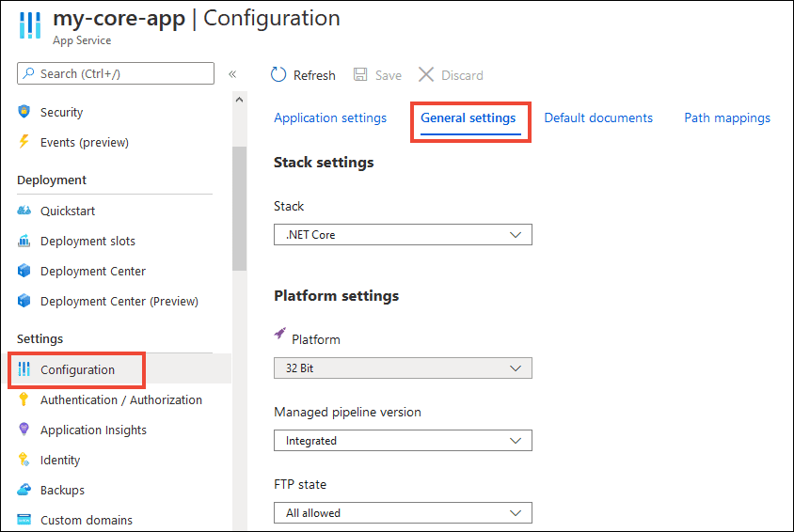Open Quickstart from the sidebar

[68, 211]
